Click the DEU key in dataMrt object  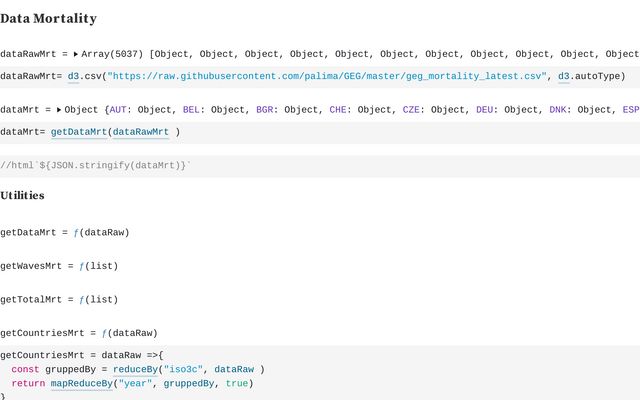(x=486, y=109)
